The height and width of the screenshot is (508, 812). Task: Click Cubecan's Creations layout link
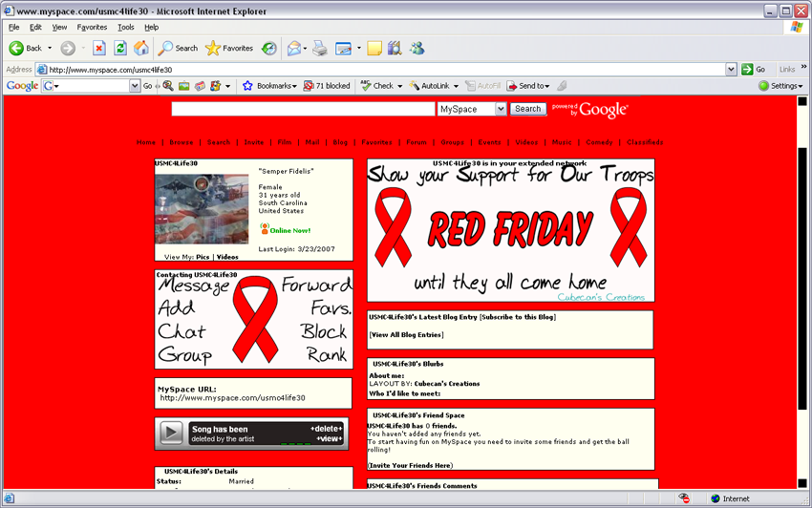(x=447, y=384)
